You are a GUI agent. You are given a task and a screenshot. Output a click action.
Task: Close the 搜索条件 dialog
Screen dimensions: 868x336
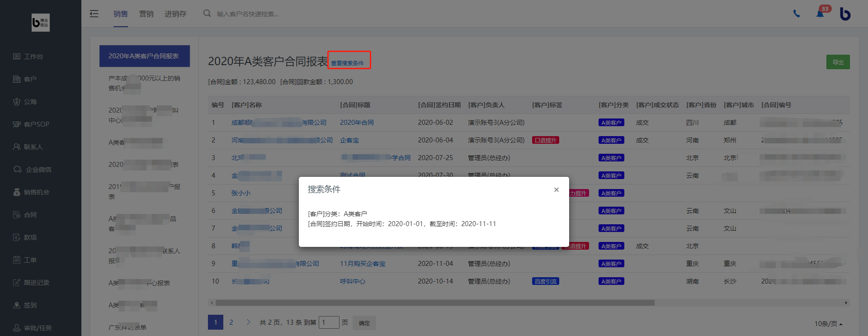click(557, 189)
